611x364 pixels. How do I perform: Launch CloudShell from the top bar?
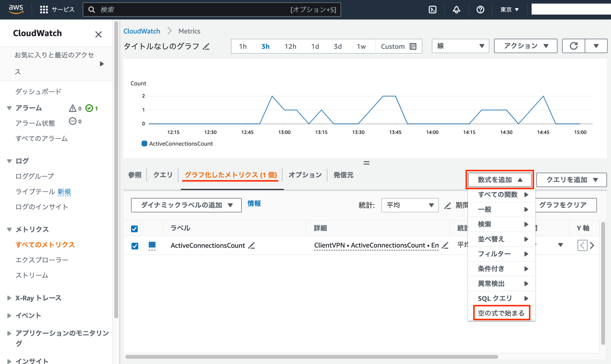click(x=433, y=9)
